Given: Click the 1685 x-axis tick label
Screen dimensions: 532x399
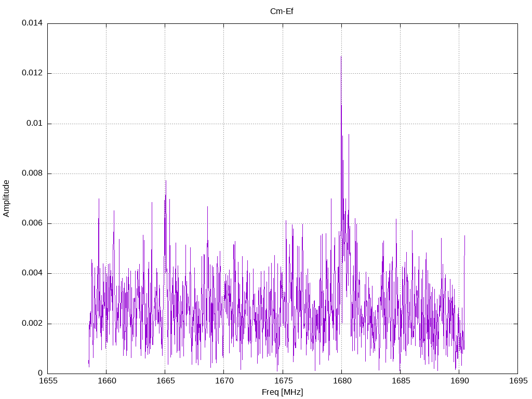Looking at the screenshot, I should [x=401, y=381].
